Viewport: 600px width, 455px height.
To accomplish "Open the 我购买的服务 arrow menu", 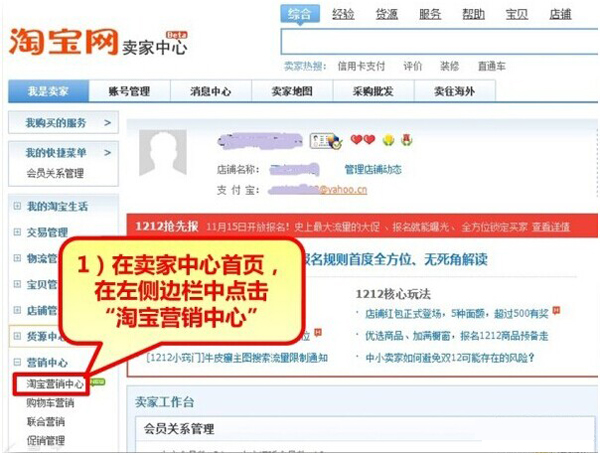I will [108, 123].
